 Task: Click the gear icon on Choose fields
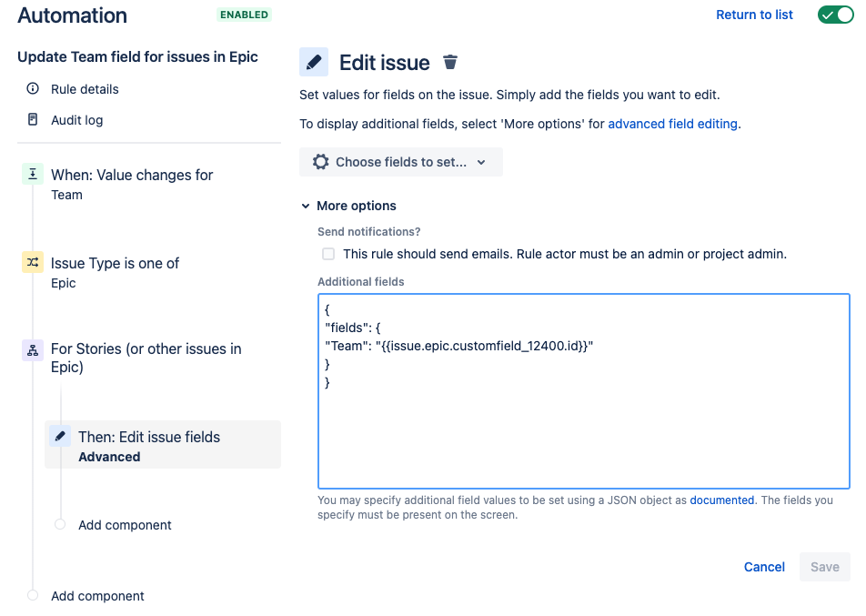click(320, 161)
